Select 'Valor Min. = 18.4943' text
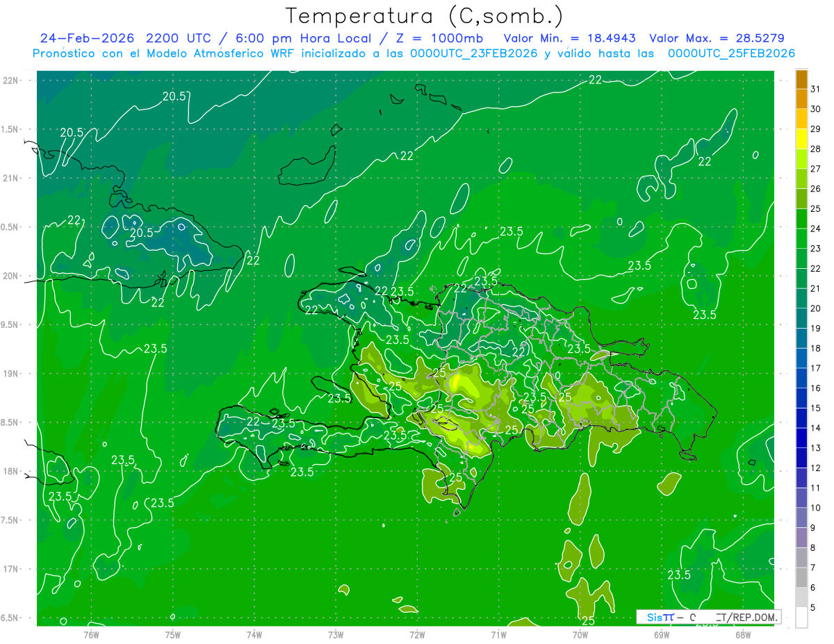The height and width of the screenshot is (644, 834). click(x=570, y=38)
